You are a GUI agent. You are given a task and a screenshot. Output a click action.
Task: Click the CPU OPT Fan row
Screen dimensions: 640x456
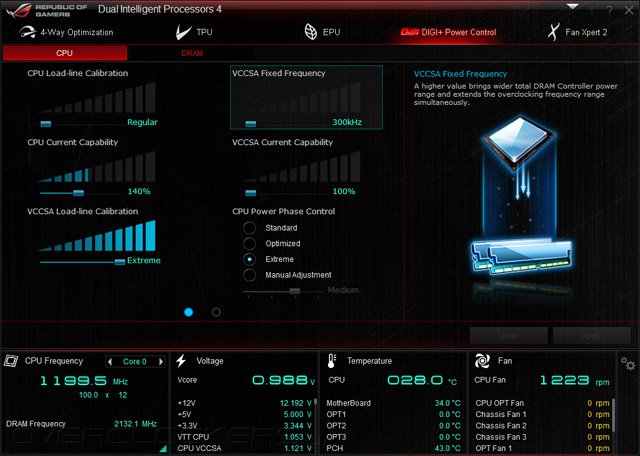click(542, 403)
